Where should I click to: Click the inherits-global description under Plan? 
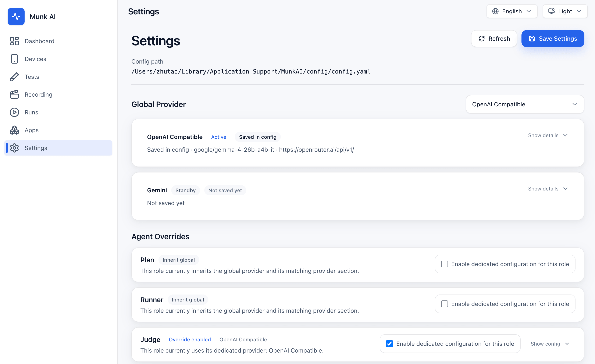(249, 271)
